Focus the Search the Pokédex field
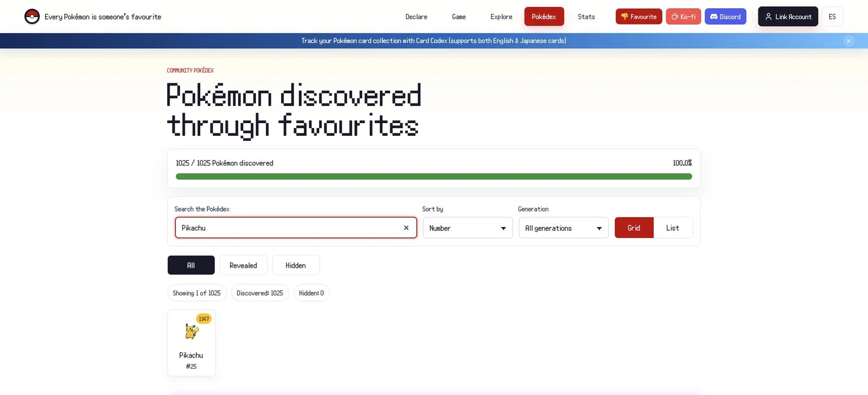 (x=296, y=228)
